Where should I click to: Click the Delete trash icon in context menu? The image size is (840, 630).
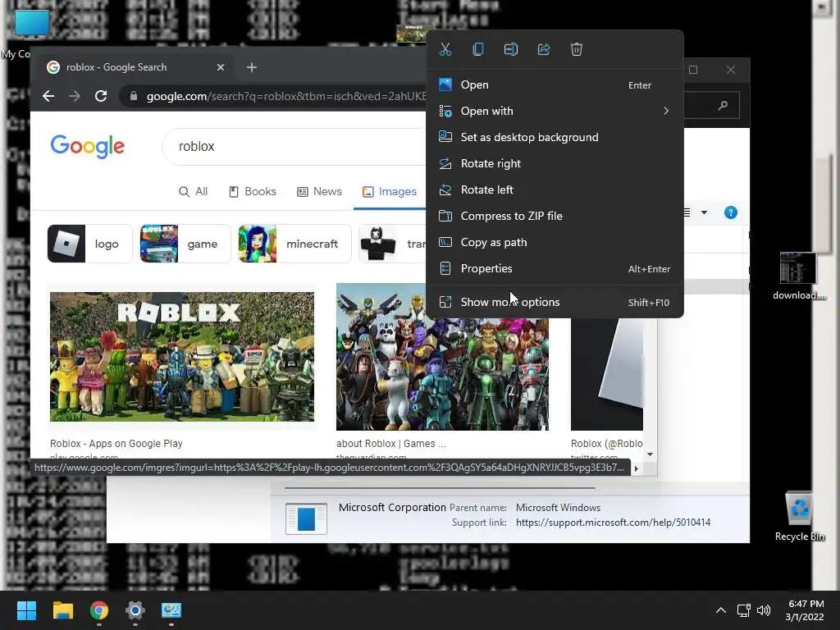[x=577, y=49]
